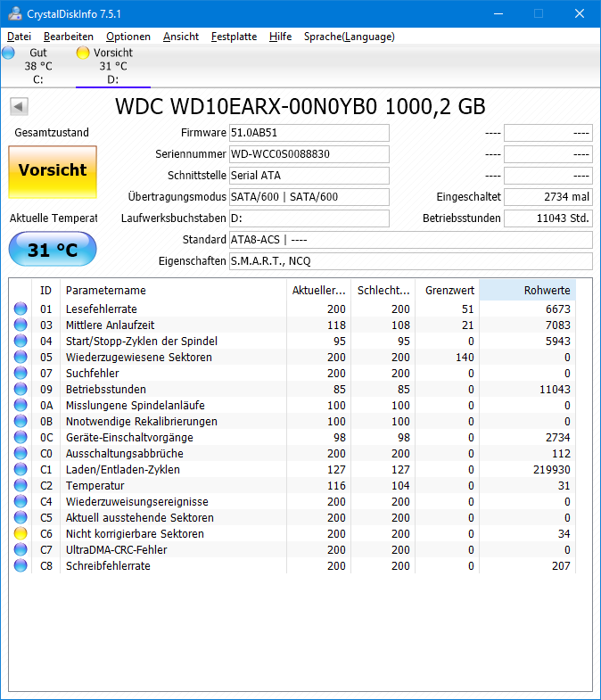
Task: Switch to the C: disk tab
Action: pos(38,66)
